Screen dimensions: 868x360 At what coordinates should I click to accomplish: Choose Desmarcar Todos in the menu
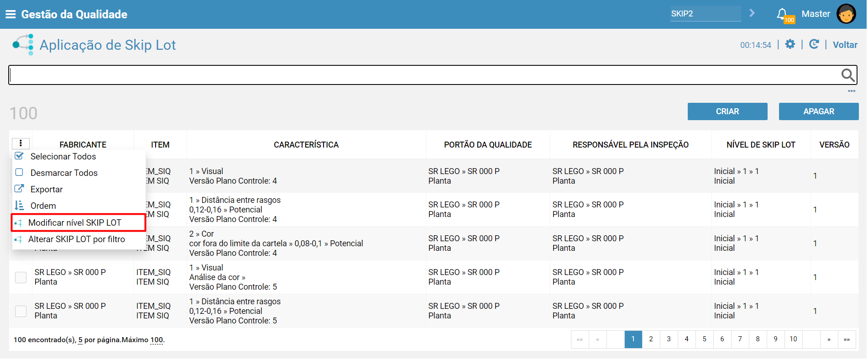[64, 173]
